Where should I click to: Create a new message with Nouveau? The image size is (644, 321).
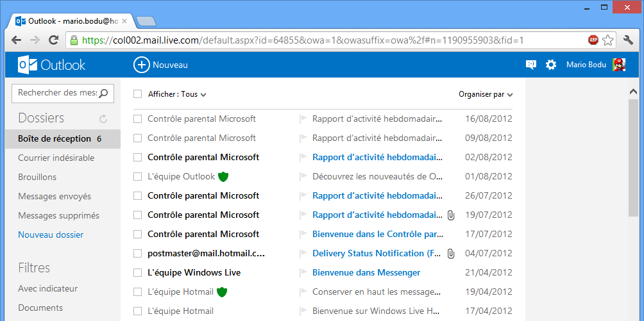[x=160, y=65]
